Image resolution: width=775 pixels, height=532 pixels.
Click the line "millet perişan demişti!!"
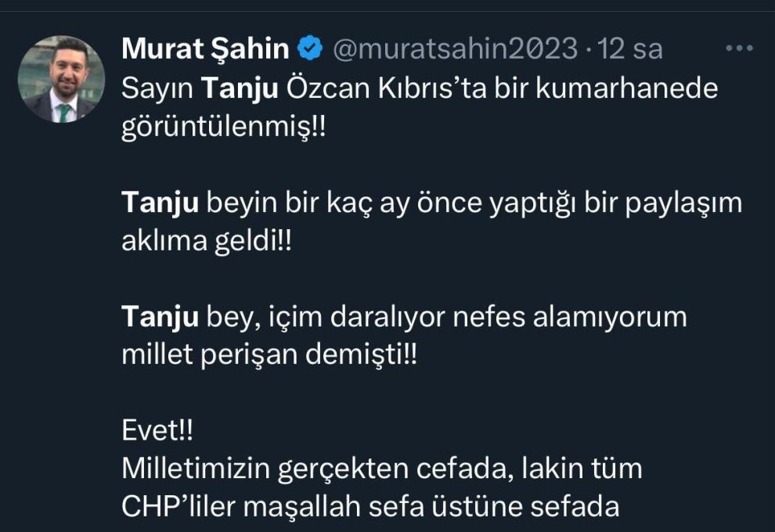pos(269,356)
